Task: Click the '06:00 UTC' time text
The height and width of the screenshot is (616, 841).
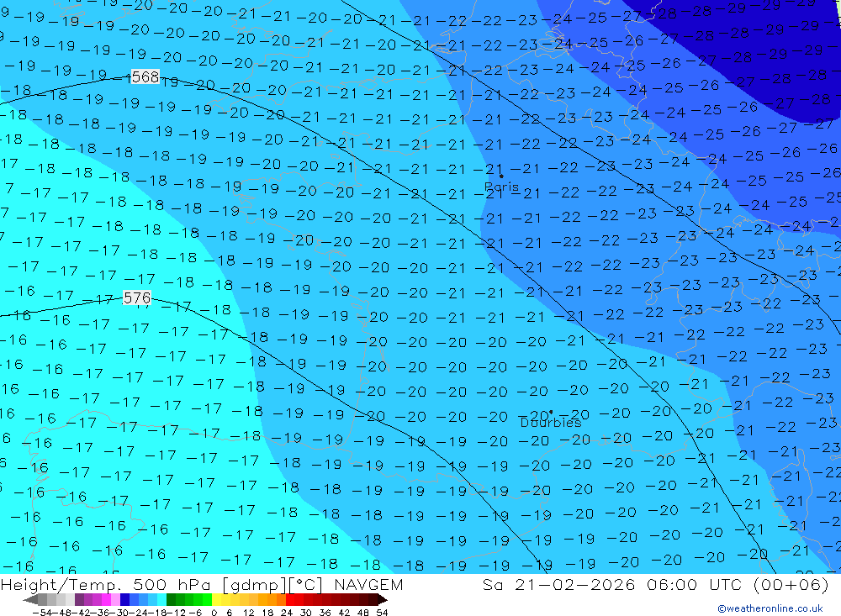Action: pos(696,584)
